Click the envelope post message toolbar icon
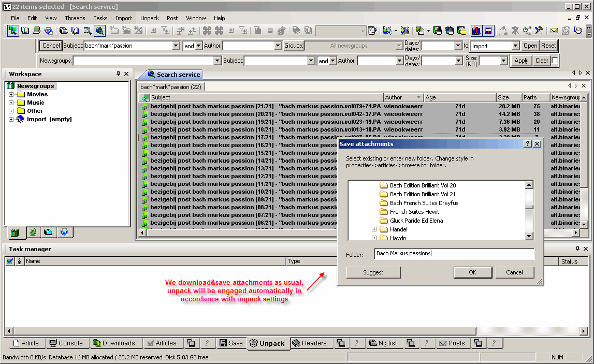 point(554,31)
